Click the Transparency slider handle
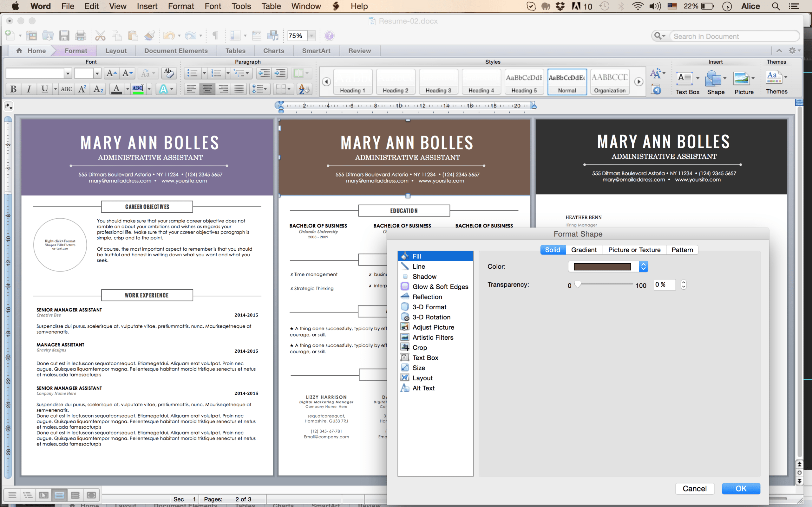812x507 pixels. [578, 284]
